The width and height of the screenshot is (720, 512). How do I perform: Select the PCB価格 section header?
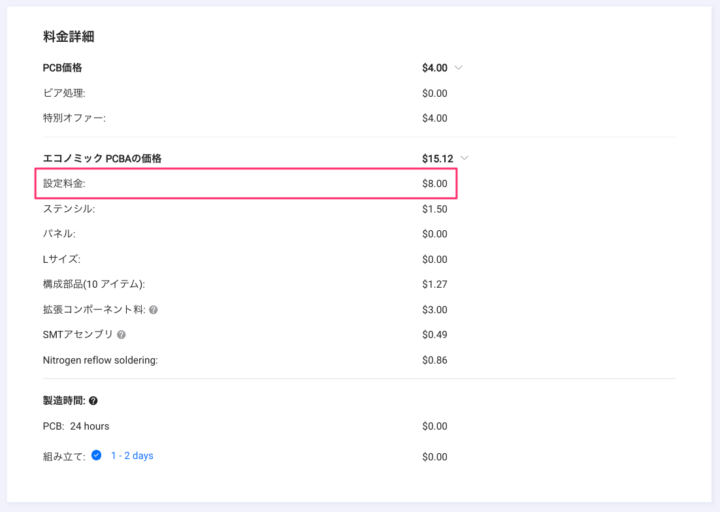click(62, 68)
